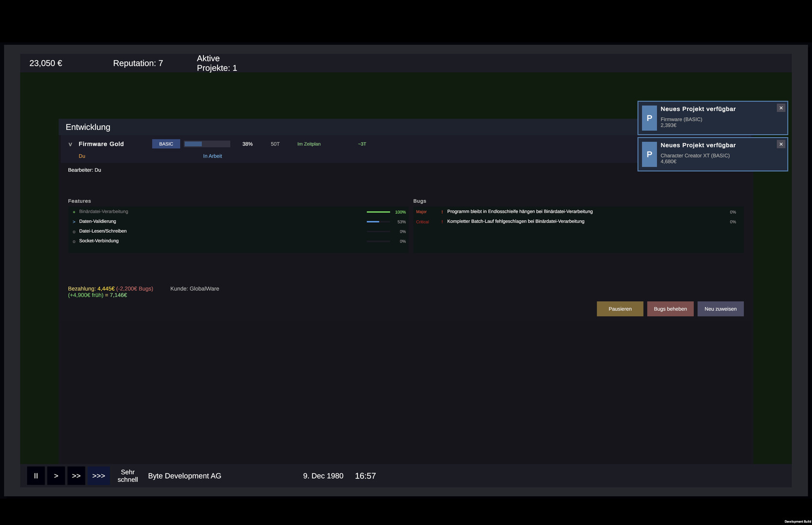Select the Binärdatei-Verarbeitung feature row
Screen dimensions: 812x525
pyautogui.click(x=104, y=212)
